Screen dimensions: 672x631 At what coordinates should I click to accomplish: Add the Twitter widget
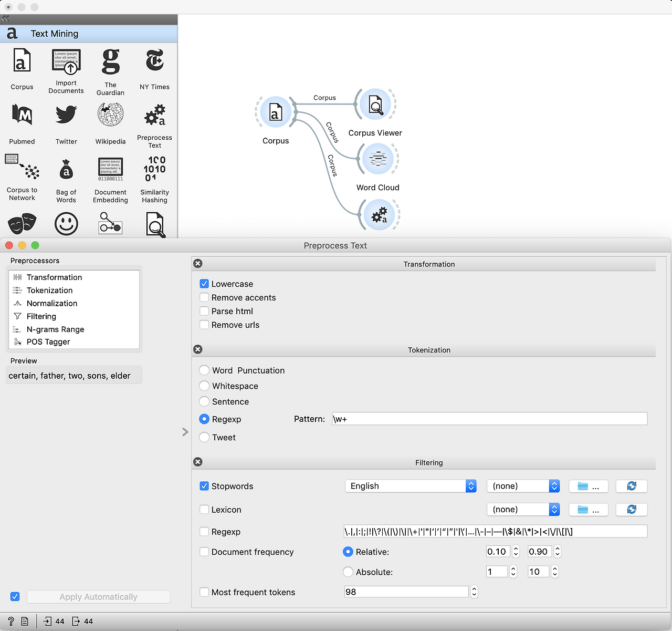(66, 124)
